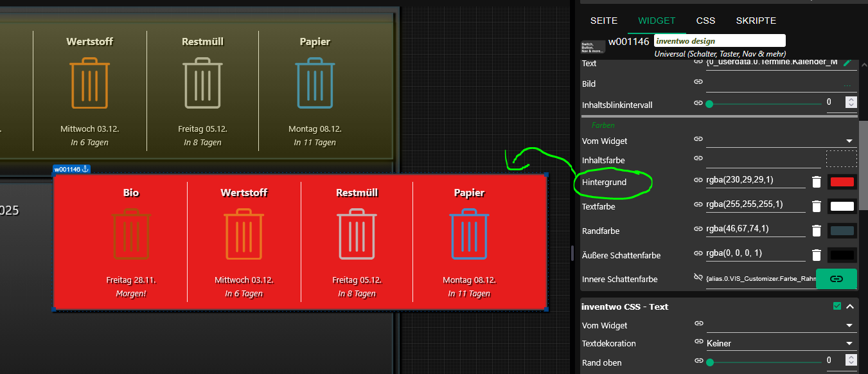The height and width of the screenshot is (374, 868).
Task: Click unlink icon for Innere Schattenfarbe
Action: point(698,277)
